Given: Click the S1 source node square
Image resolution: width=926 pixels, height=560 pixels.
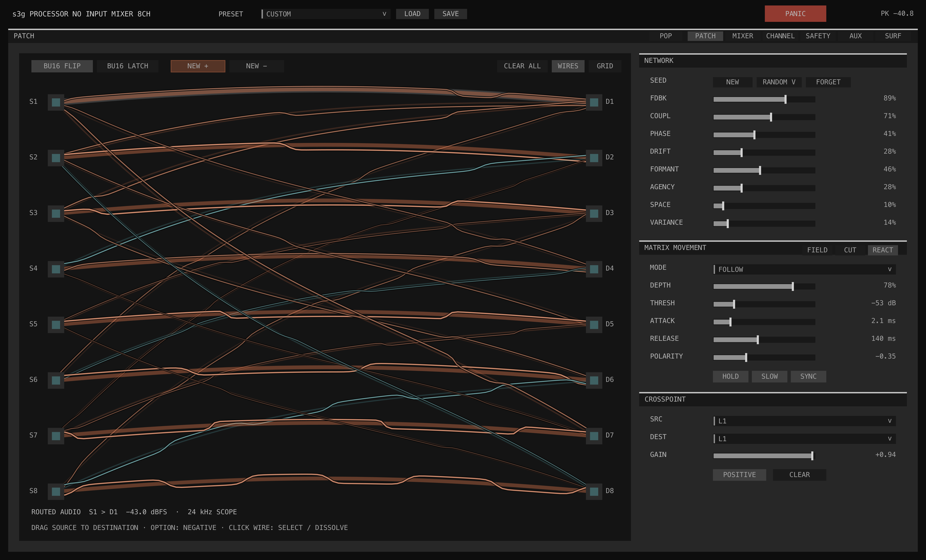Looking at the screenshot, I should coord(56,102).
